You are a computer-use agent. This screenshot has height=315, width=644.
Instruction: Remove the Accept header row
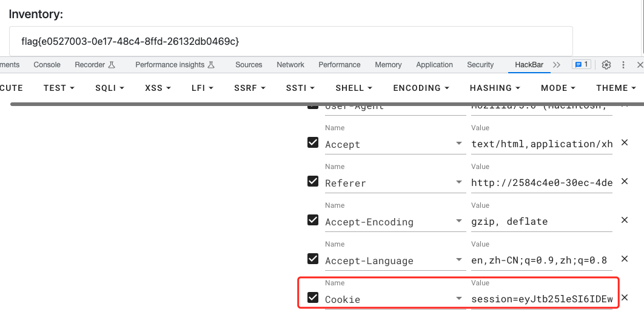625,143
